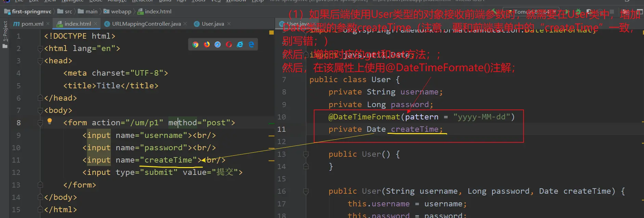
Task: Click the "private String username;" field
Action: tap(386, 92)
